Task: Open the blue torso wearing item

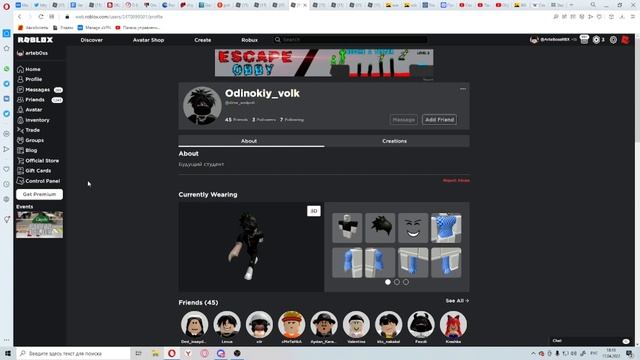Action: [446, 227]
